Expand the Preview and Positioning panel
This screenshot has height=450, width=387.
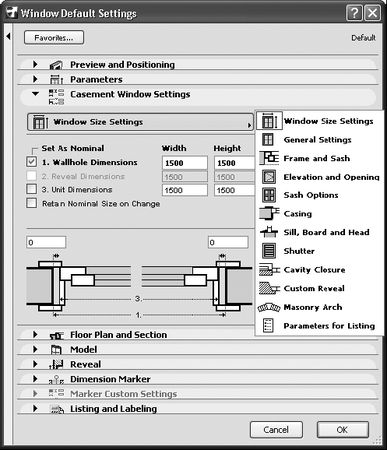[35, 64]
